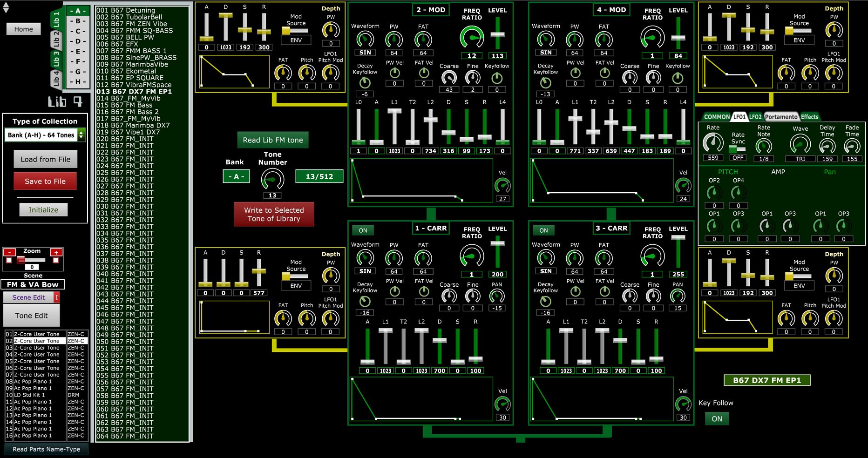Image resolution: width=868 pixels, height=458 pixels.
Task: Toggle the Key Follow ON button
Action: [x=717, y=419]
